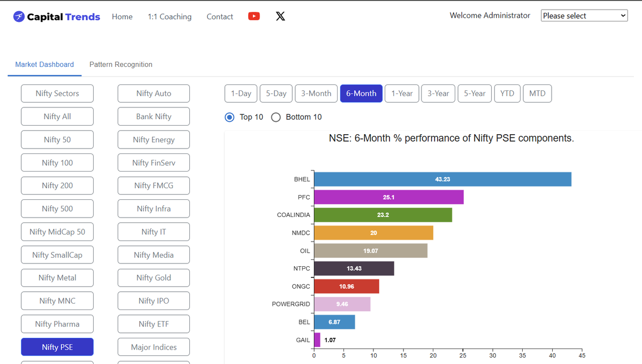Select MTD time range
The height and width of the screenshot is (364, 642).
click(x=537, y=94)
